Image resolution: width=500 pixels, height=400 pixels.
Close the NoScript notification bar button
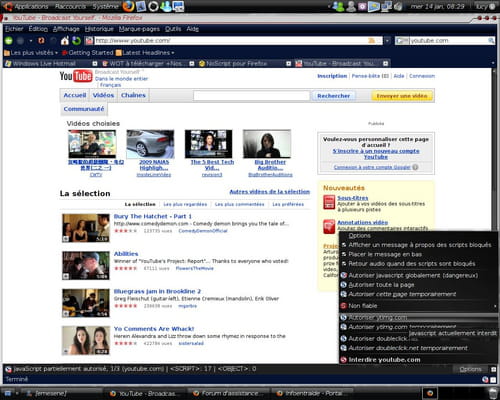click(493, 369)
